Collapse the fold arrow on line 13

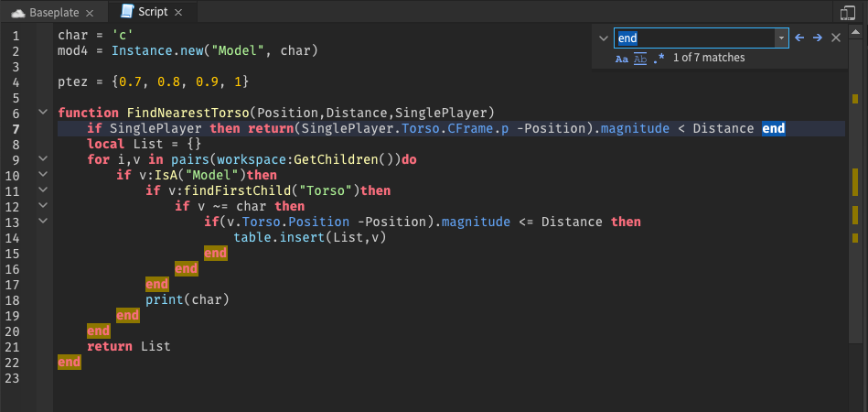point(43,221)
